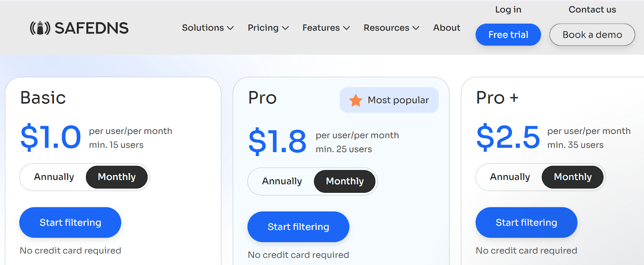Select Monthly billing on Pro plan
This screenshot has height=265, width=644.
345,181
